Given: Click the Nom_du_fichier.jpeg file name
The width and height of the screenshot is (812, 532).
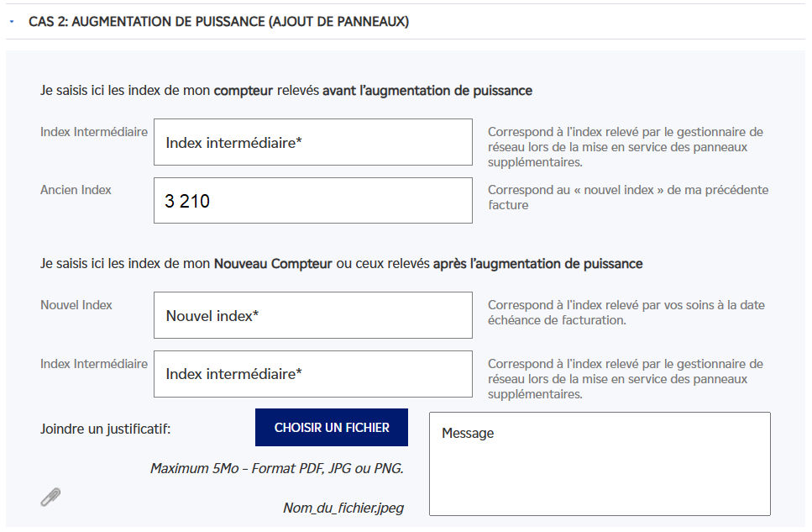Looking at the screenshot, I should tap(343, 508).
